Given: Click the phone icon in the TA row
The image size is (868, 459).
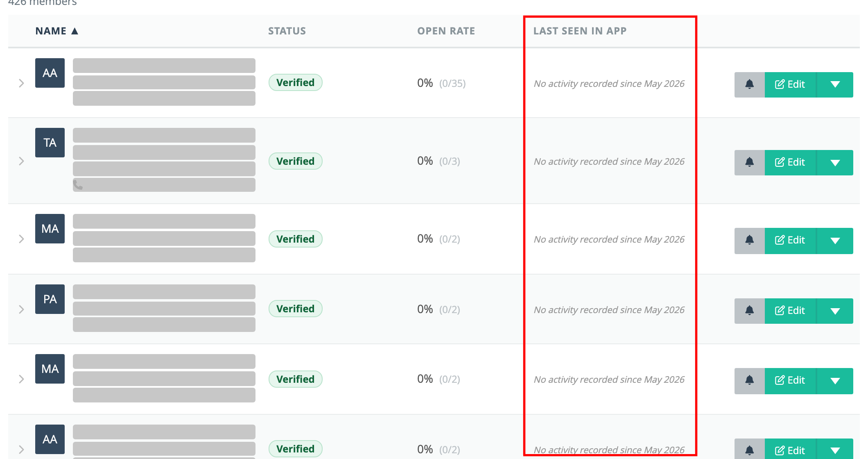Looking at the screenshot, I should click(78, 185).
